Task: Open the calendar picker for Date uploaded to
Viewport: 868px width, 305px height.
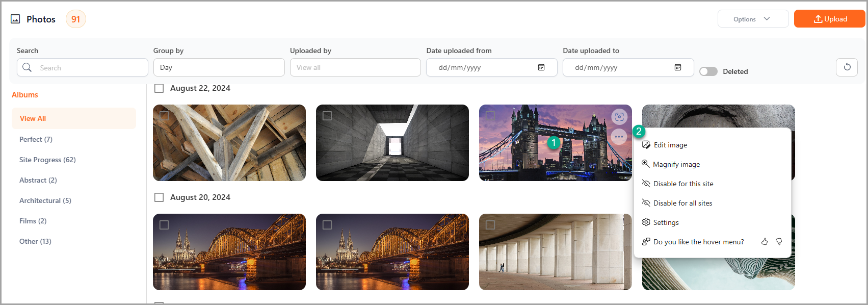Action: [x=678, y=67]
